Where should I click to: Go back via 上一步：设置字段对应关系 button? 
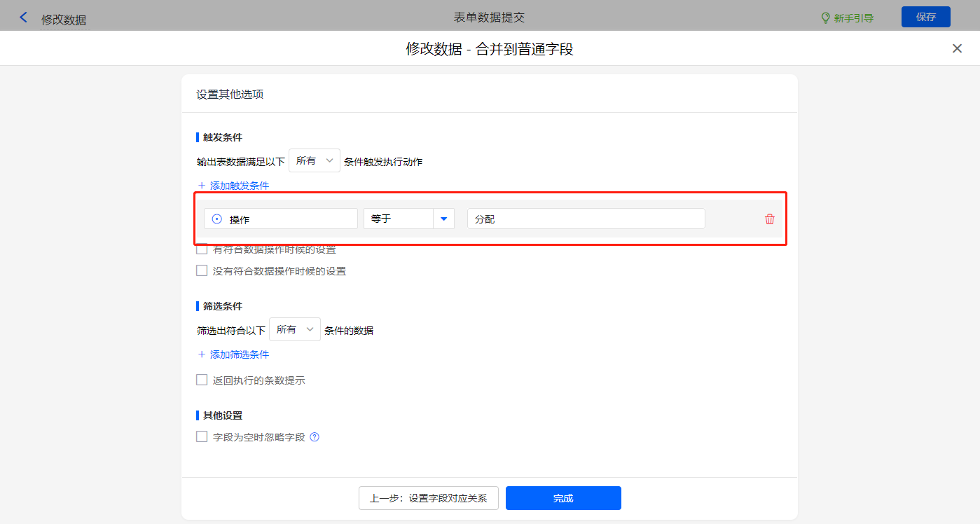click(428, 498)
